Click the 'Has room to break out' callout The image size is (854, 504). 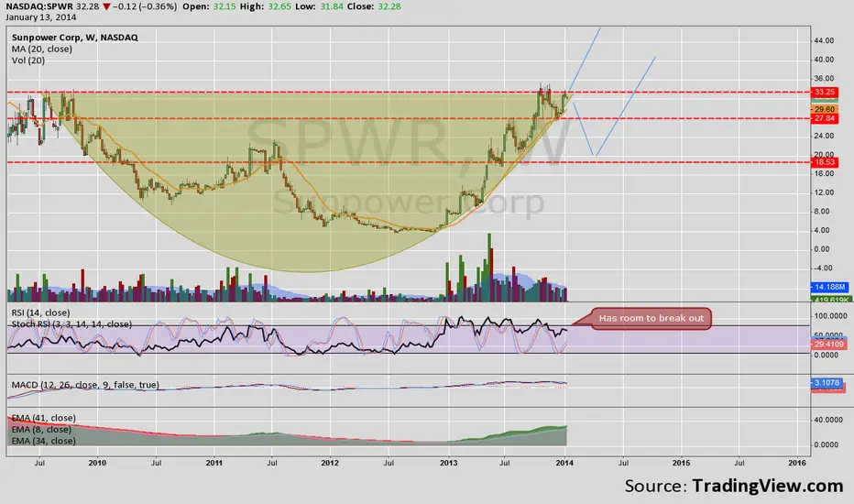tap(651, 318)
